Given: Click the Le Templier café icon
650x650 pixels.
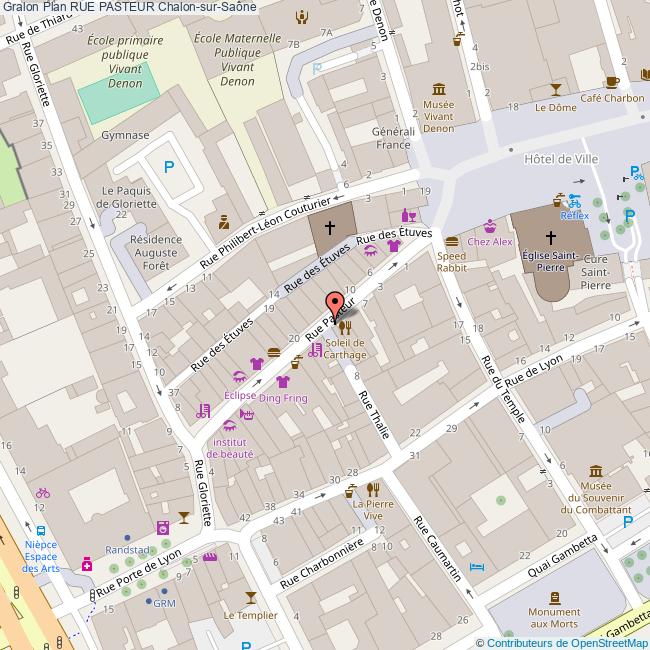Looking at the screenshot, I should click(250, 599).
